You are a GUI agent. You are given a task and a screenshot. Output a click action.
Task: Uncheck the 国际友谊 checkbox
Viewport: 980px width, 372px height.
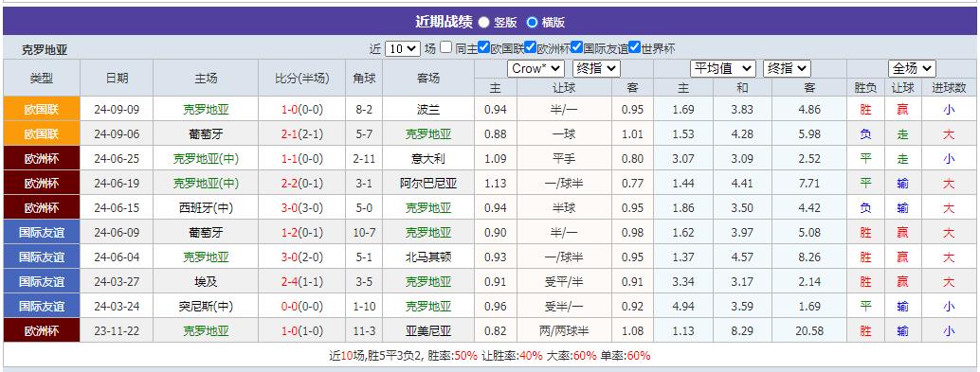[577, 47]
